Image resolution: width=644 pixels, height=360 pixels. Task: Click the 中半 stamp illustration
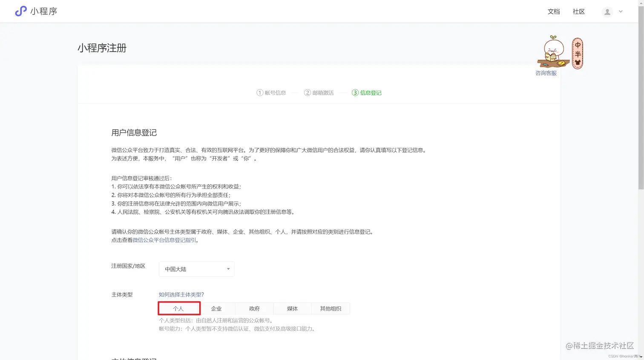pyautogui.click(x=577, y=52)
